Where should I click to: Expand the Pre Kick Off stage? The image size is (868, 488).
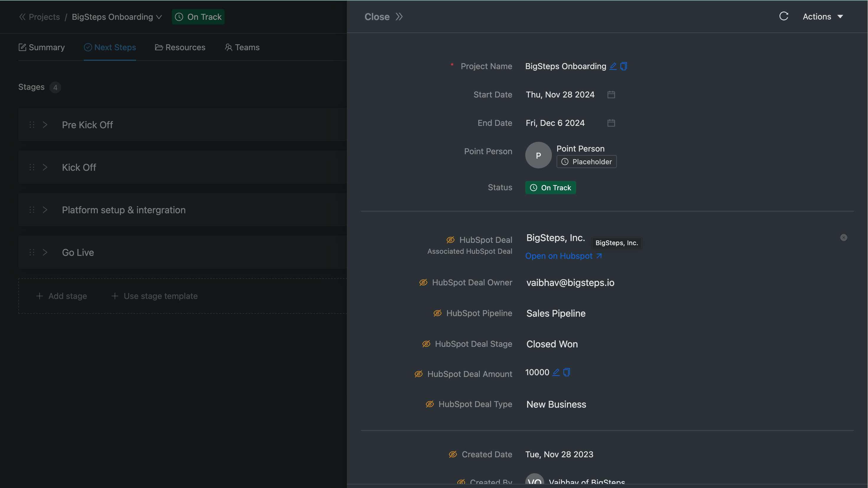pyautogui.click(x=45, y=125)
